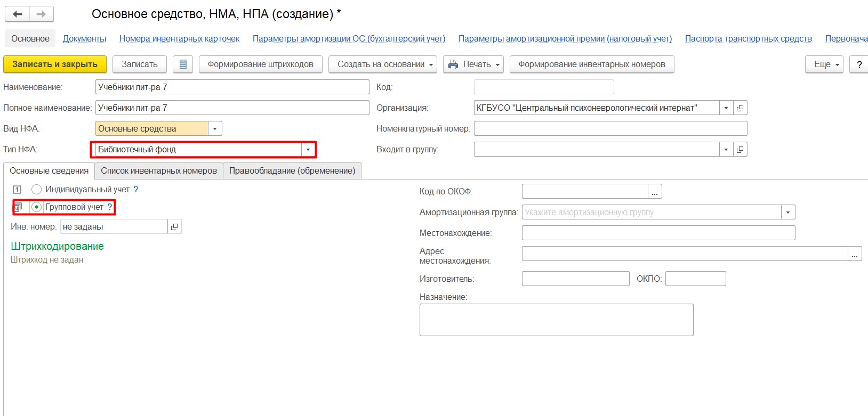Click the document list icon beside Записать

183,64
